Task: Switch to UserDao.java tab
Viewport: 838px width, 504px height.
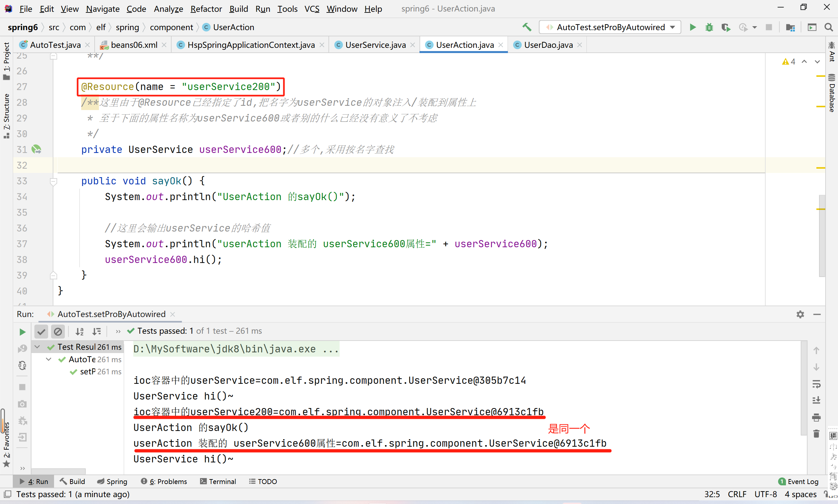Action: (548, 45)
